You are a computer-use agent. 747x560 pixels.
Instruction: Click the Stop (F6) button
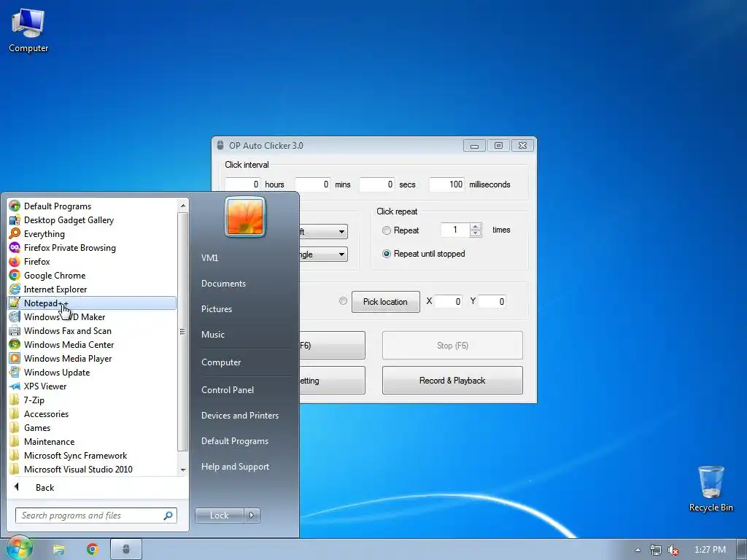pos(452,345)
